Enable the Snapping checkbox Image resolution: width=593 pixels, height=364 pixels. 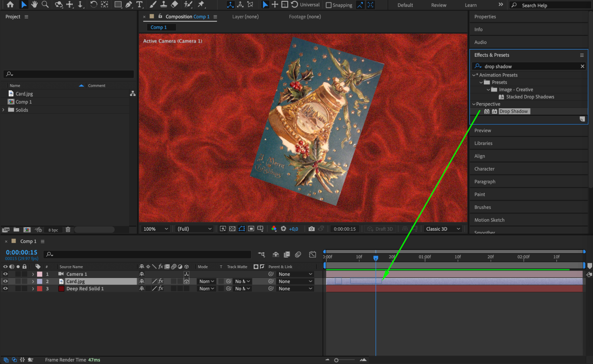(x=329, y=5)
